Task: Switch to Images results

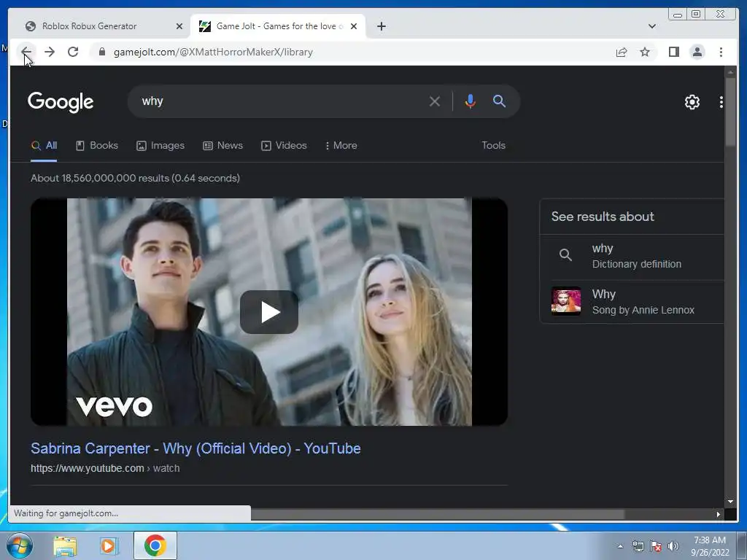Action: coord(160,146)
